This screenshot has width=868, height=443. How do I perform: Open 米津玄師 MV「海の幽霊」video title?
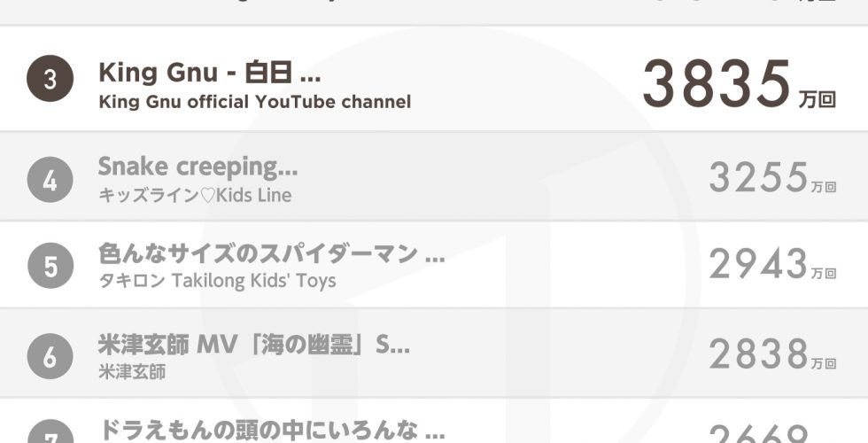tap(254, 345)
